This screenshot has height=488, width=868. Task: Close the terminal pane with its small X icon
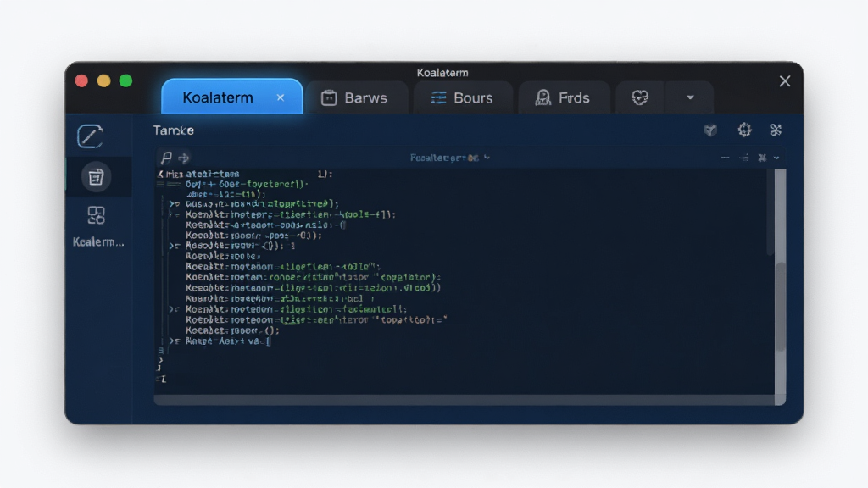tap(762, 158)
